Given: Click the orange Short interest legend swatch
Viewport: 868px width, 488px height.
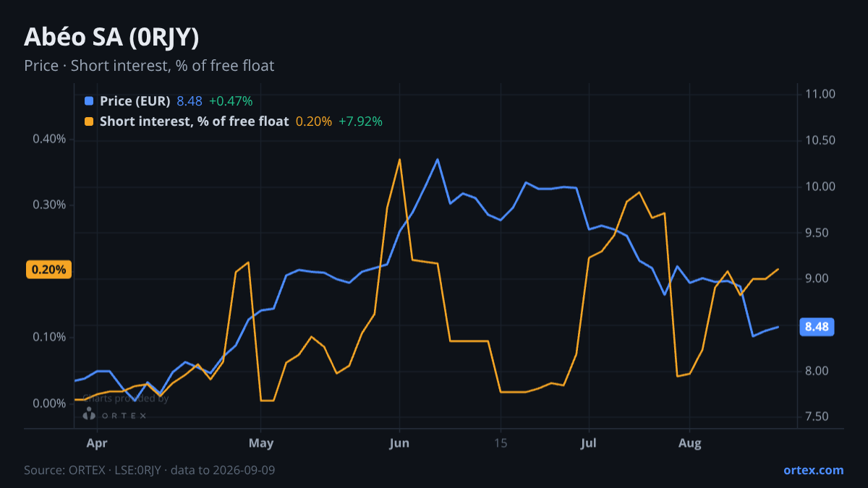Looking at the screenshot, I should pos(89,121).
